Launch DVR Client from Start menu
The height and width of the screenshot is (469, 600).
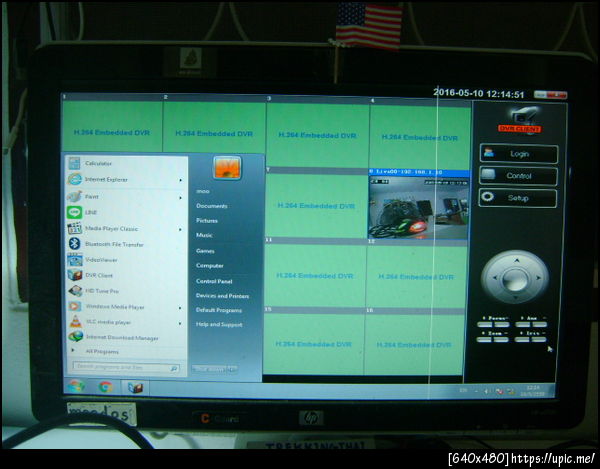click(126, 275)
